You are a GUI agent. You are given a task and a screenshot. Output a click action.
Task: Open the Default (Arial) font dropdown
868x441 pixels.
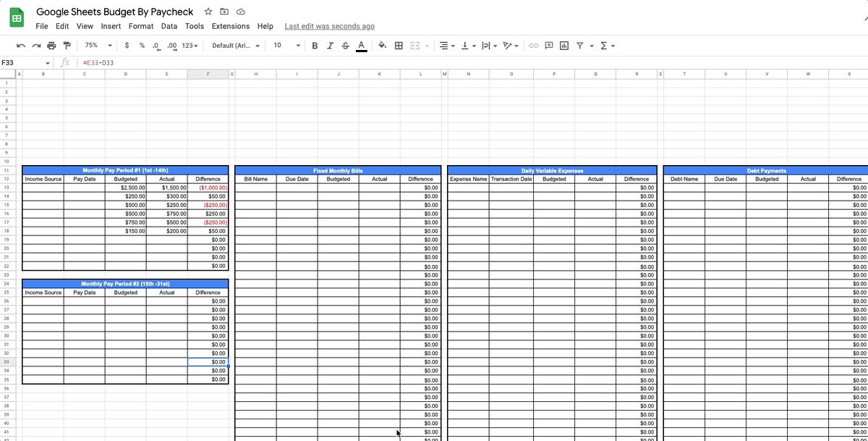point(236,46)
